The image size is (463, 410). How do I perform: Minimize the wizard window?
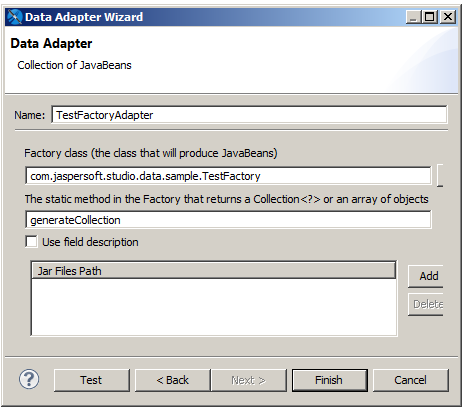point(413,16)
